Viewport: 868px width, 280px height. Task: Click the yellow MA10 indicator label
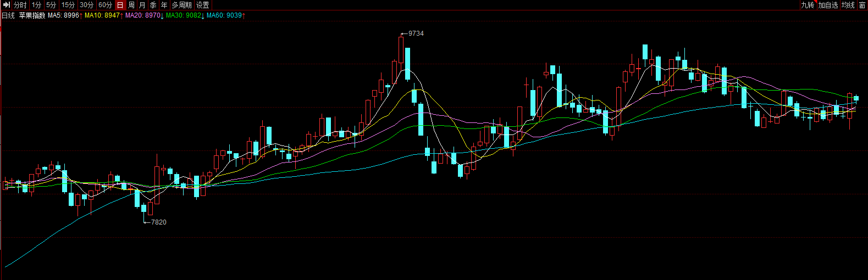[102, 15]
